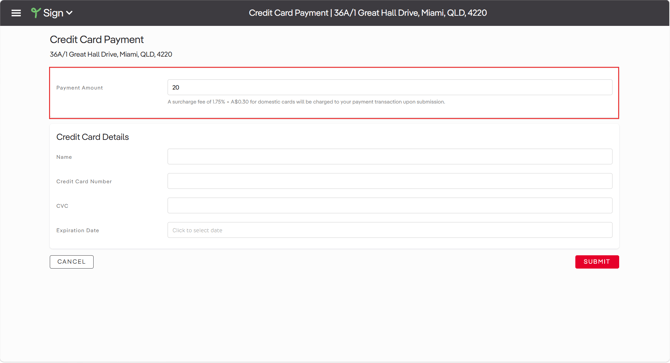670x363 pixels.
Task: Click the Credit Card Payment heading
Action: pyautogui.click(x=97, y=40)
